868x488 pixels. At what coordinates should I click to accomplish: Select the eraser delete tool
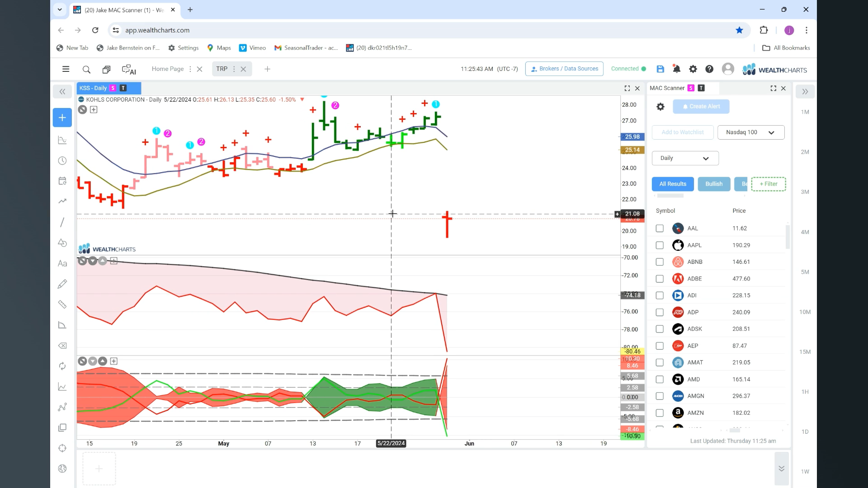[62, 346]
